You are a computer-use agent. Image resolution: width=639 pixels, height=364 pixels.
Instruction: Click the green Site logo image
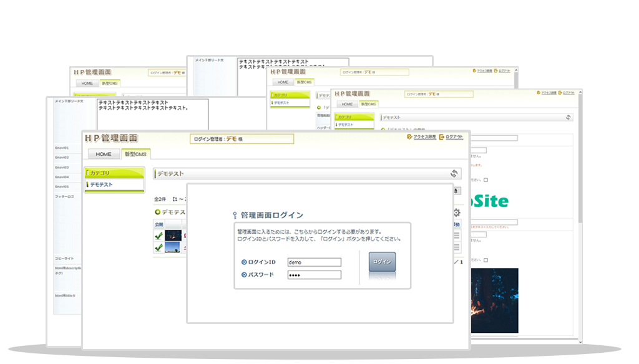(x=490, y=201)
